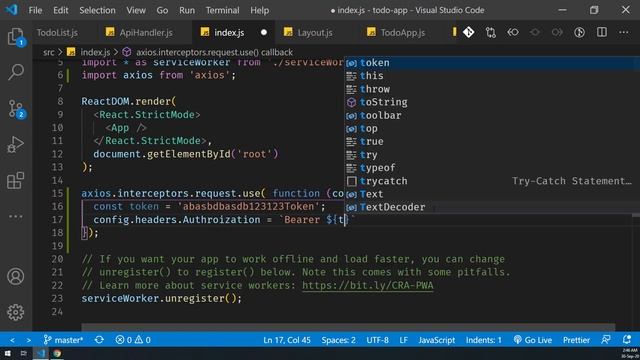The image size is (640, 360).
Task: Open Windows Start button
Action: (8, 353)
